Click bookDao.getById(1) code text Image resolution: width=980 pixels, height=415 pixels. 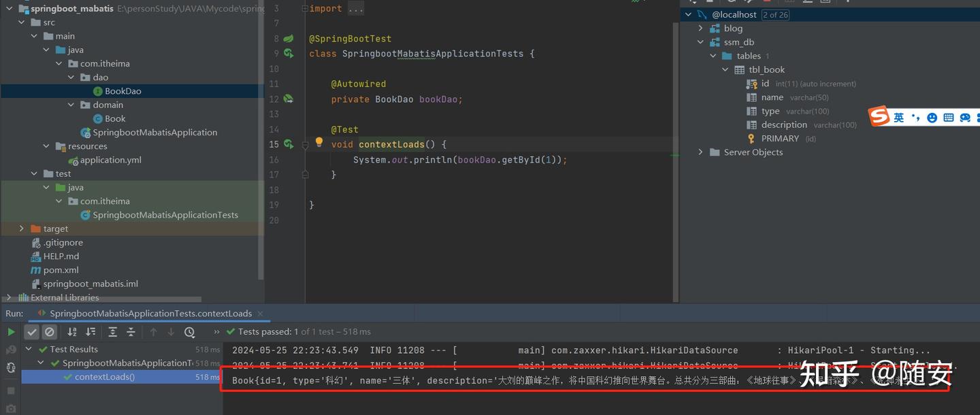tap(509, 160)
